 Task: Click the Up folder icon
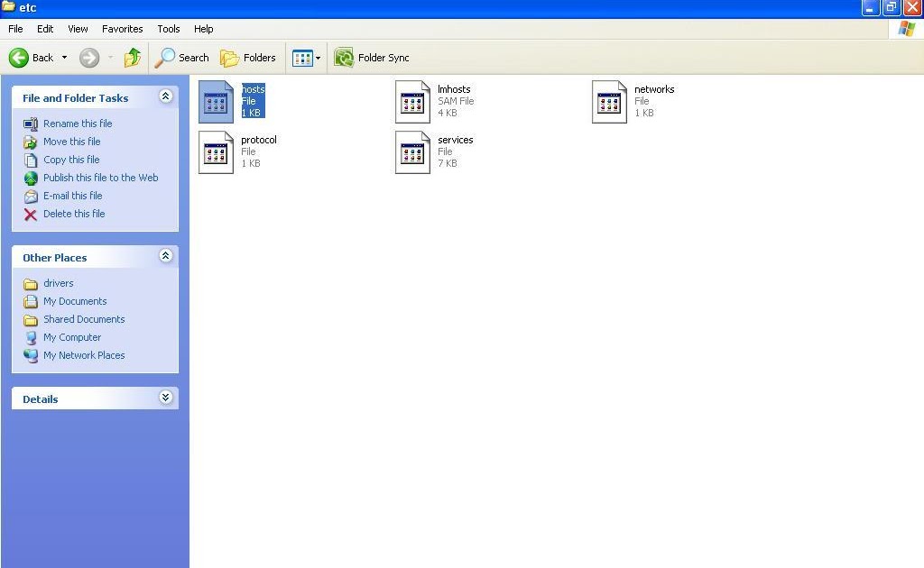pyautogui.click(x=132, y=58)
